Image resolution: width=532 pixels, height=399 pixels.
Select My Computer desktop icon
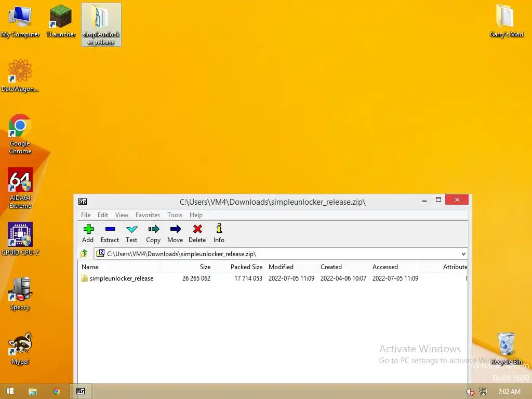coord(20,21)
